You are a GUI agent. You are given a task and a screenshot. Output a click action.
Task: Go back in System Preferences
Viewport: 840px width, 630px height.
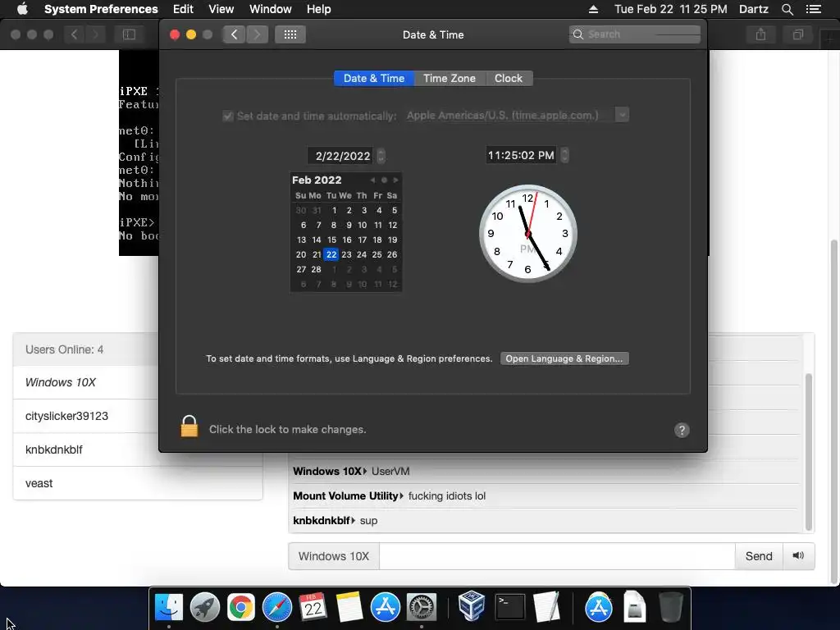click(x=234, y=34)
